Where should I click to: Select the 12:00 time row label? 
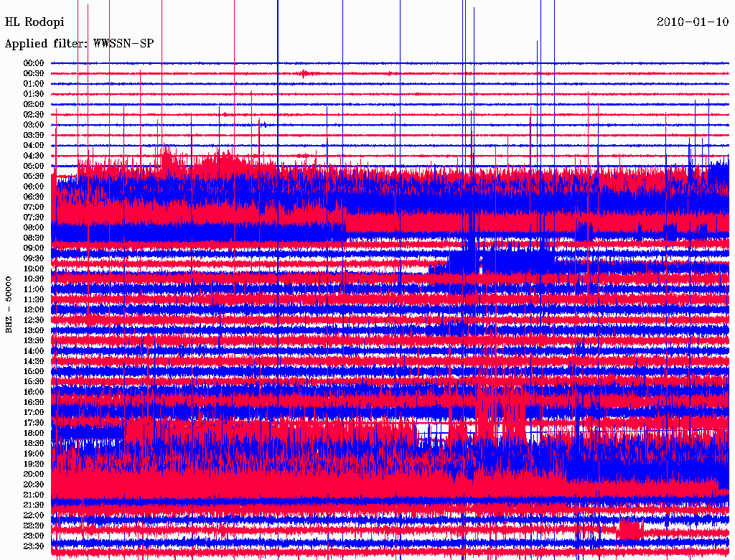pos(34,309)
